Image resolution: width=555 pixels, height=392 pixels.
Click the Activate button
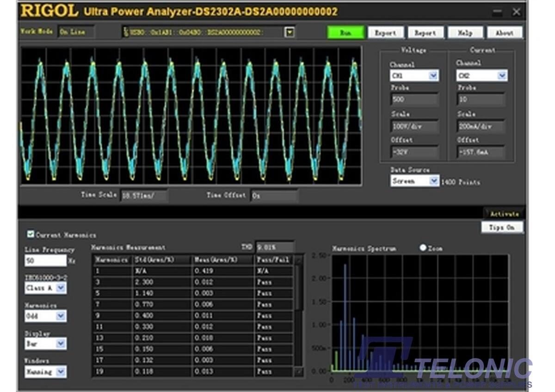click(x=504, y=214)
